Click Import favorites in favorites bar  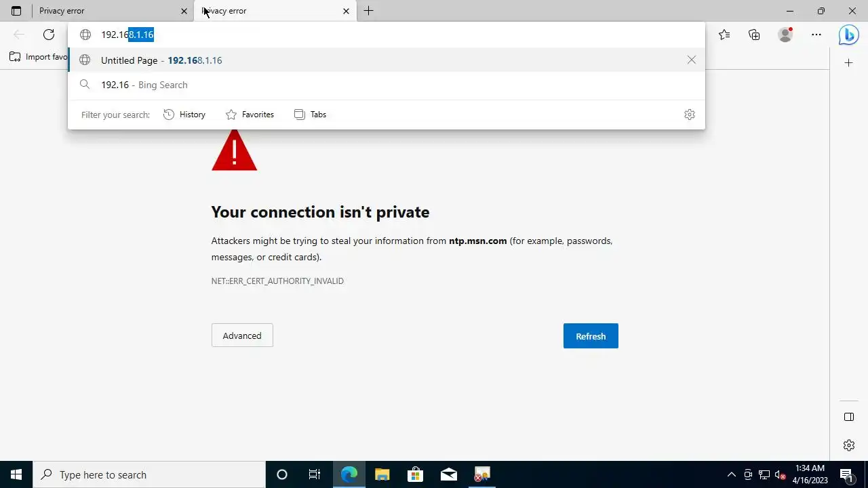[39, 57]
